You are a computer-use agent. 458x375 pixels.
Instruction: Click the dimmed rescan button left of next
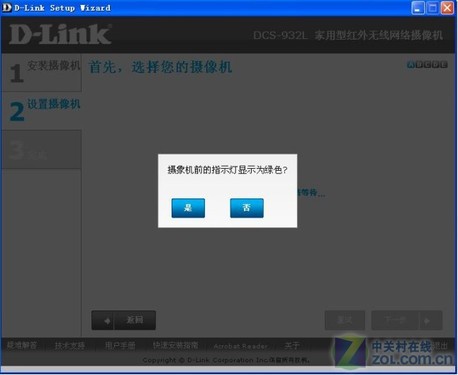coord(345,320)
